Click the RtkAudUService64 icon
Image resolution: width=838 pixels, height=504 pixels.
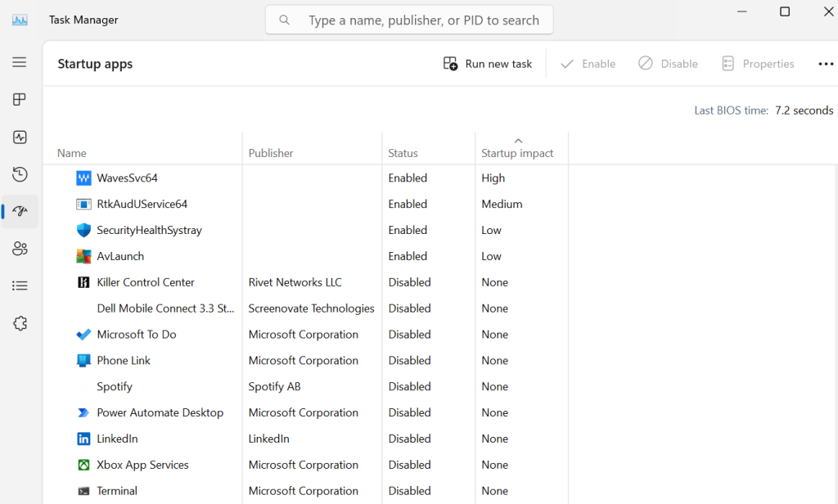click(84, 205)
